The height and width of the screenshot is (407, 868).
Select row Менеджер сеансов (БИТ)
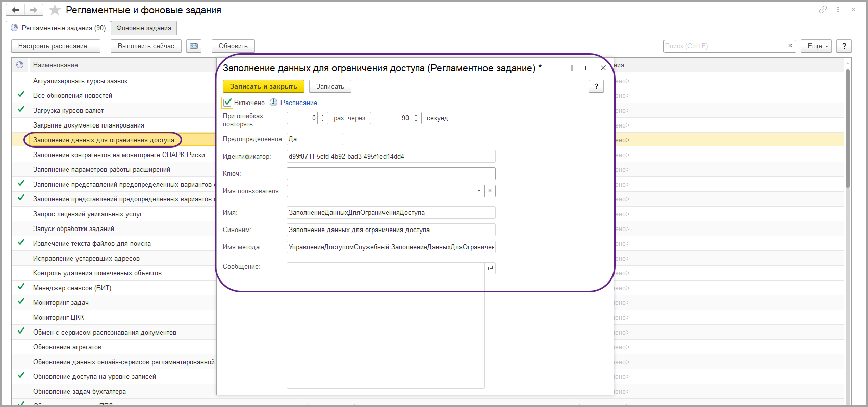click(72, 288)
